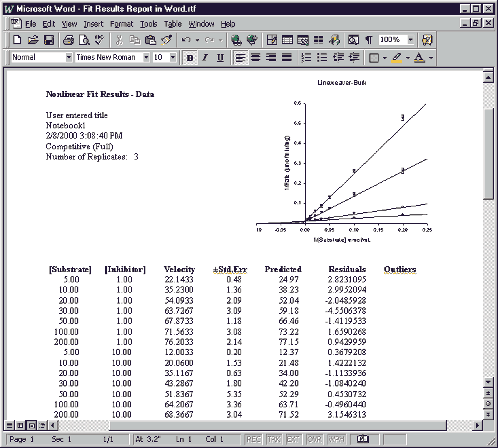The width and height of the screenshot is (498, 448).
Task: Open the font size 10 dropdown
Action: pos(173,58)
